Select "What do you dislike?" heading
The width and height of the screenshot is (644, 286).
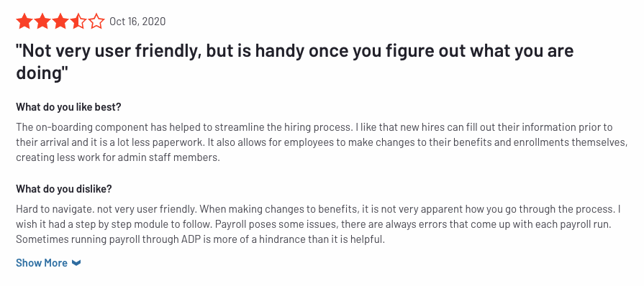[63, 189]
